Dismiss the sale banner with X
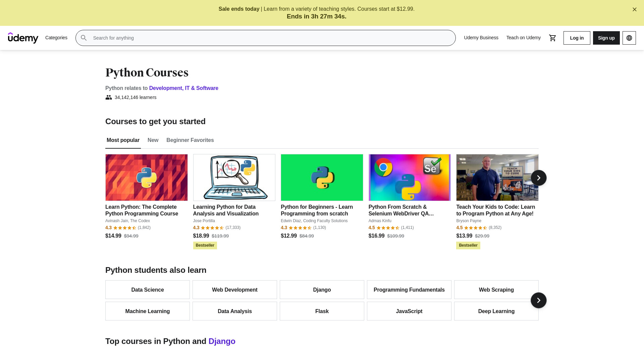The height and width of the screenshot is (349, 644). click(x=634, y=9)
